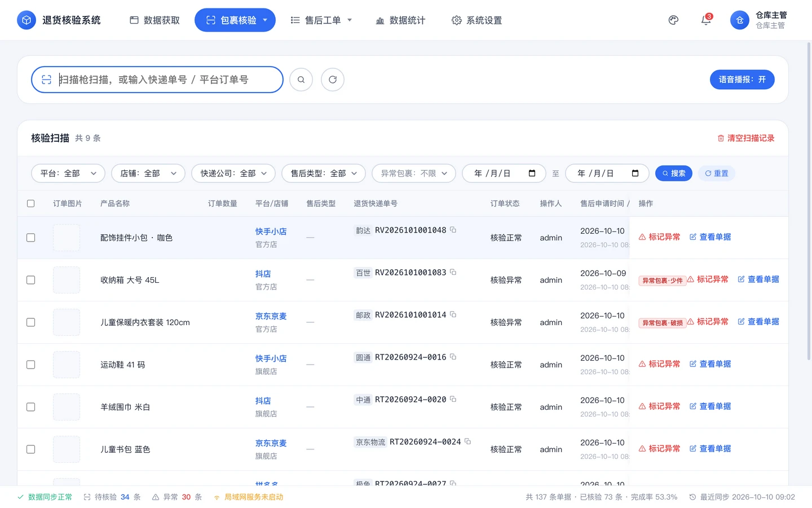
Task: Toggle 语音播报 switch button
Action: (x=742, y=80)
